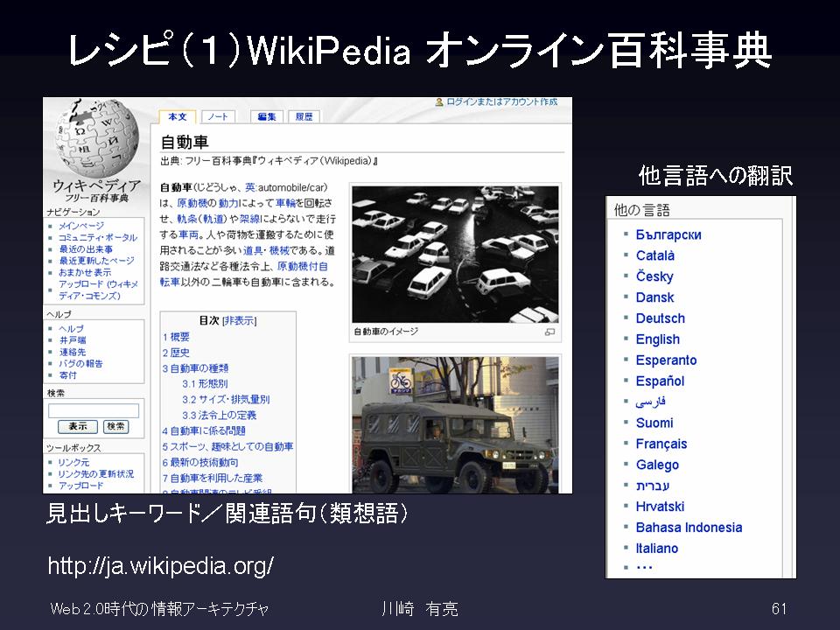
Task: Click the 英 language link in the intro
Action: (x=250, y=188)
